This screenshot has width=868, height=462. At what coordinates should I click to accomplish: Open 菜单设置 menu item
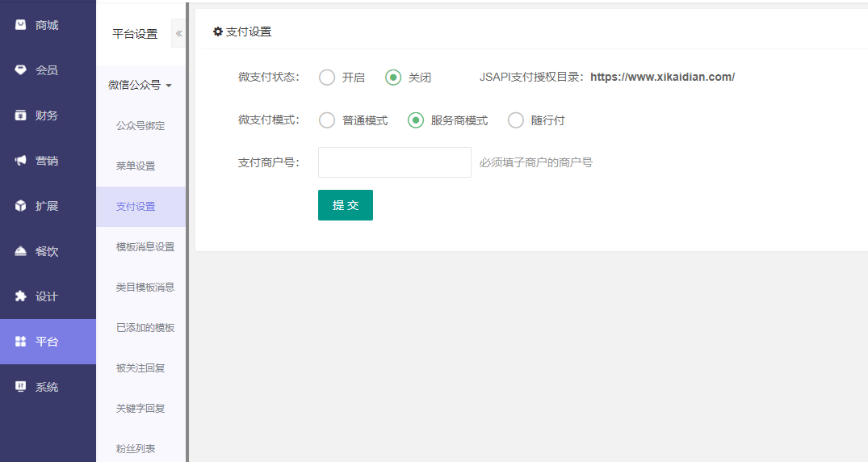pos(140,166)
